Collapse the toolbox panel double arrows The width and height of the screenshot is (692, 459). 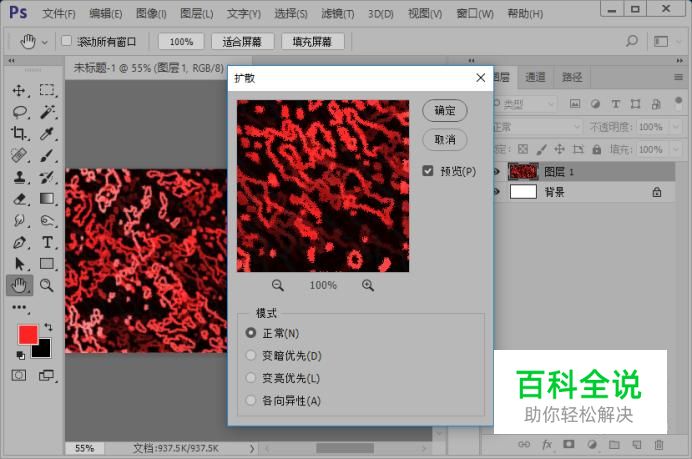pyautogui.click(x=11, y=60)
